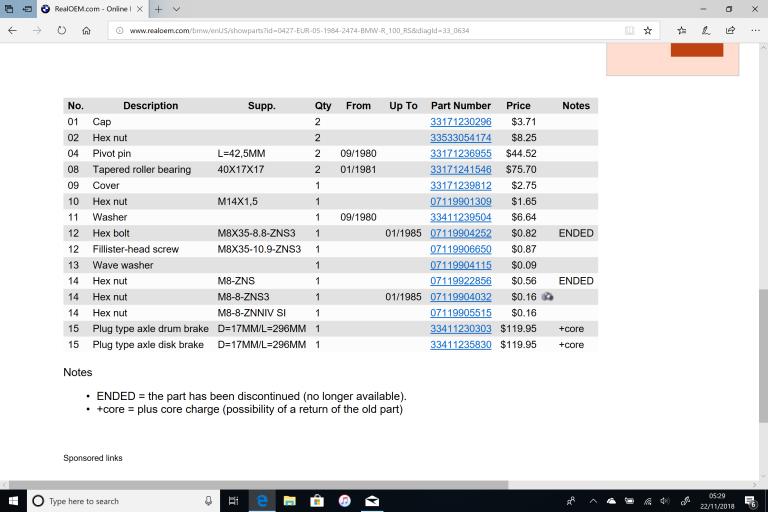This screenshot has width=768, height=512.
Task: Click camera icon next to price $0.16
Action: [x=547, y=297]
